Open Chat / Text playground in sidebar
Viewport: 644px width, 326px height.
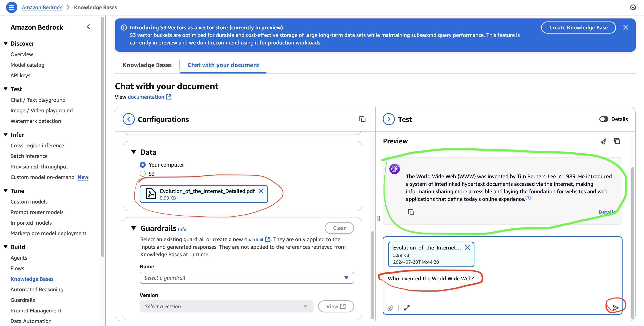[38, 100]
